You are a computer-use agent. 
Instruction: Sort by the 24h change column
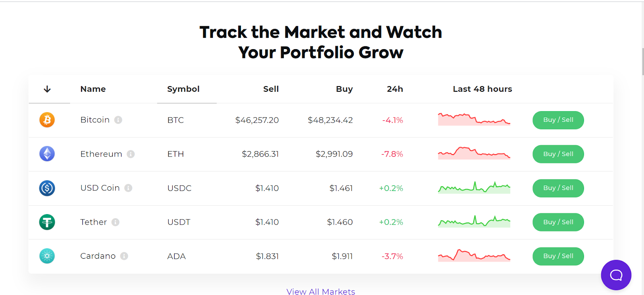[395, 89]
